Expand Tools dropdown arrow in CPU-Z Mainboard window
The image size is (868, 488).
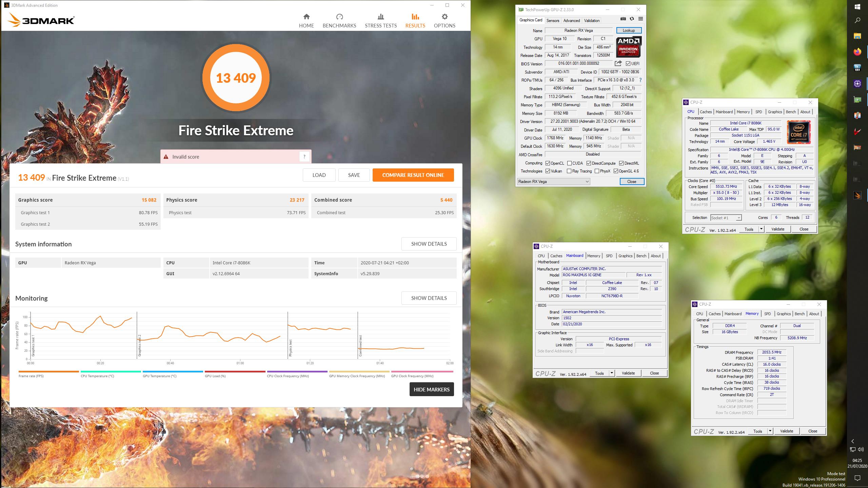coord(612,373)
